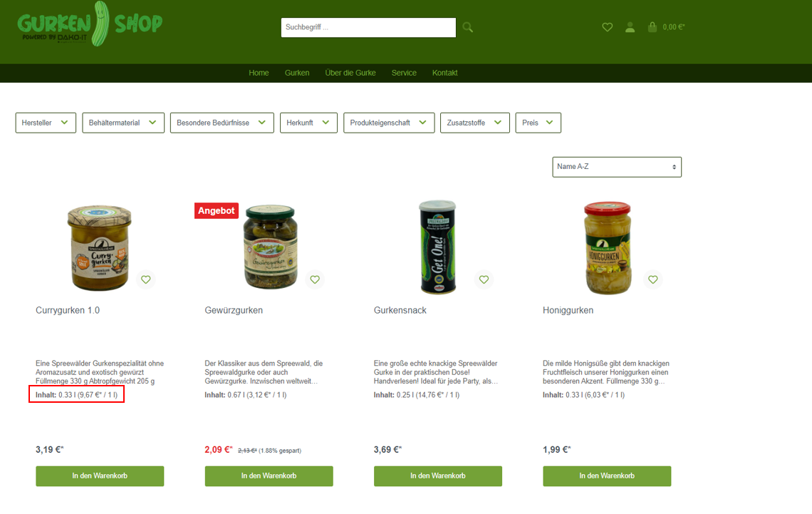The image size is (812, 514).
Task: Add Currygurken 1.0 to wishlist
Action: tap(146, 279)
